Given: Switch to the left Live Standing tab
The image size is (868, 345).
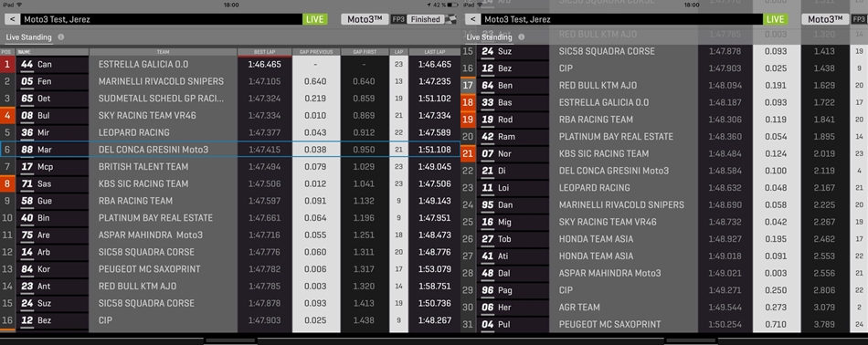Looking at the screenshot, I should click(29, 37).
